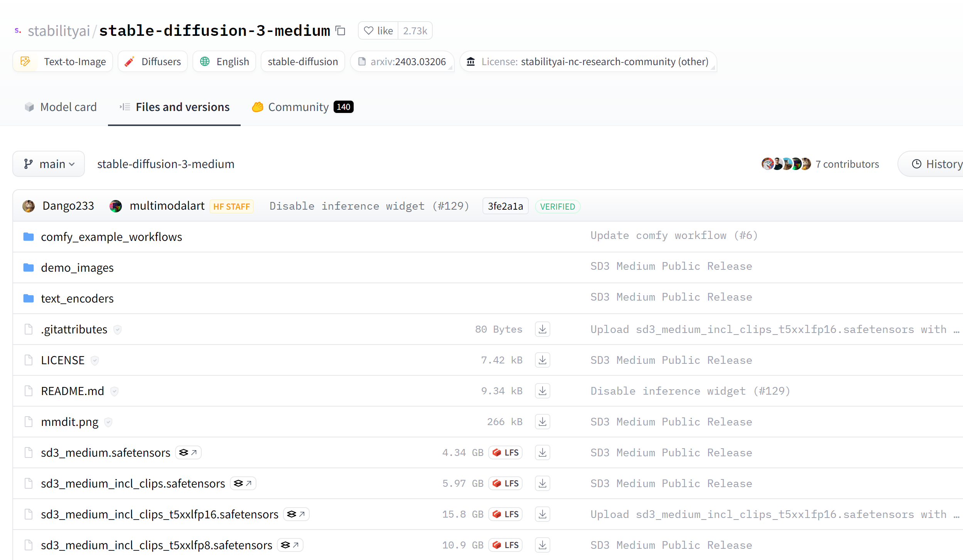Open the comfy_example_workflows folder
Image resolution: width=963 pixels, height=560 pixels.
click(x=111, y=237)
